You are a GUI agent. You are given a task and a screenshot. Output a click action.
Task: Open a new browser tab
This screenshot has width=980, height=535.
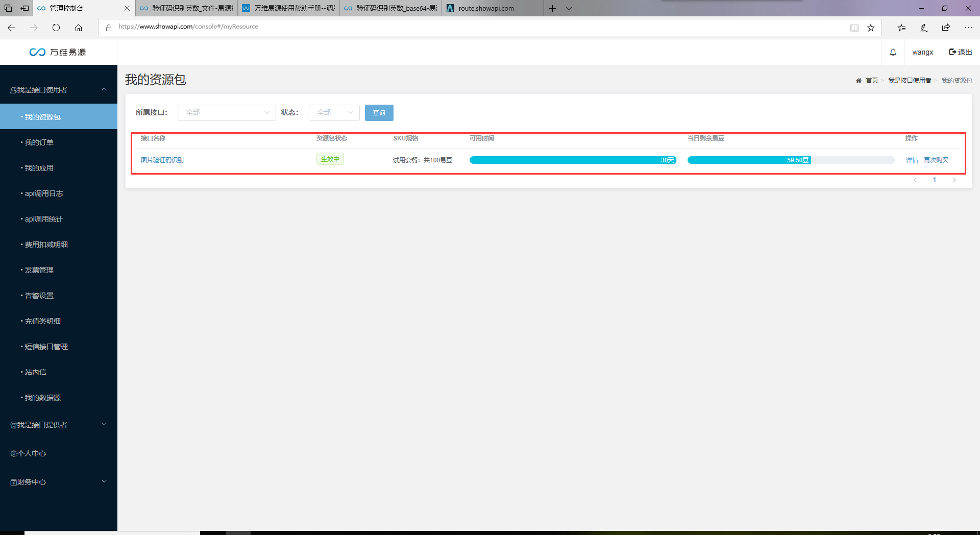coord(552,8)
